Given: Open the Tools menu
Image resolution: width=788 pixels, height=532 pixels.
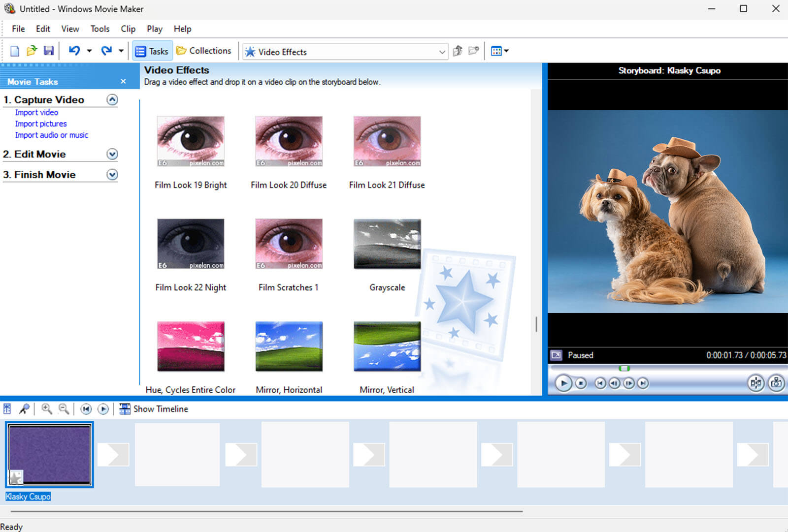Looking at the screenshot, I should click(99, 29).
